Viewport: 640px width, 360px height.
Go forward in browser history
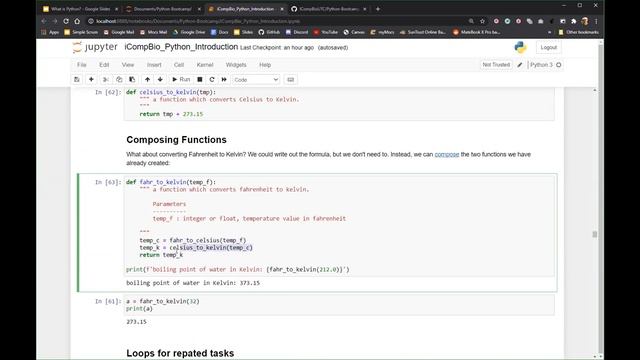[55, 21]
